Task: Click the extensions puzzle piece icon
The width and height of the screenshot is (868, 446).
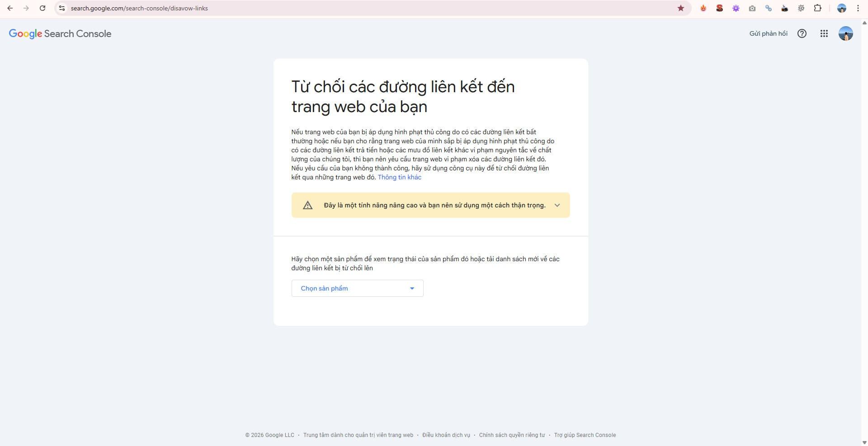Action: click(x=817, y=8)
